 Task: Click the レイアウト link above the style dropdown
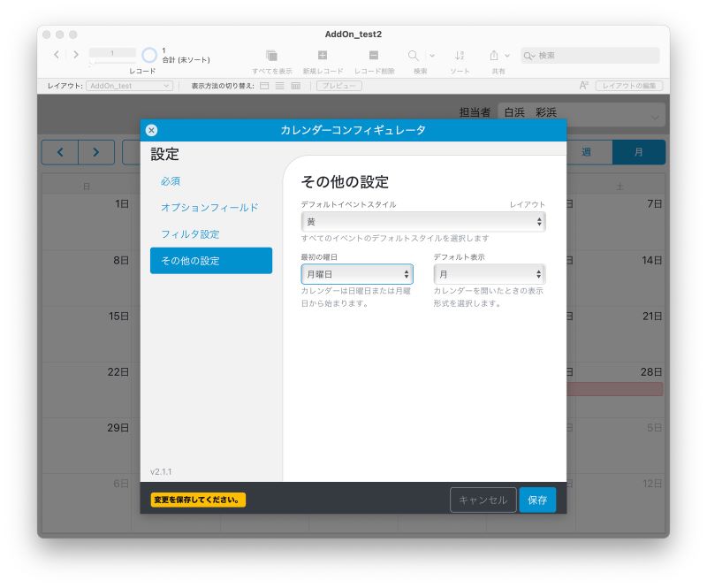click(527, 204)
